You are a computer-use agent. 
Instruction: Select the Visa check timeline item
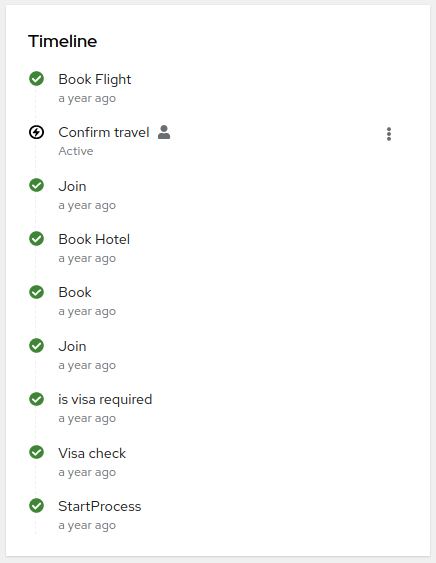[x=92, y=453]
